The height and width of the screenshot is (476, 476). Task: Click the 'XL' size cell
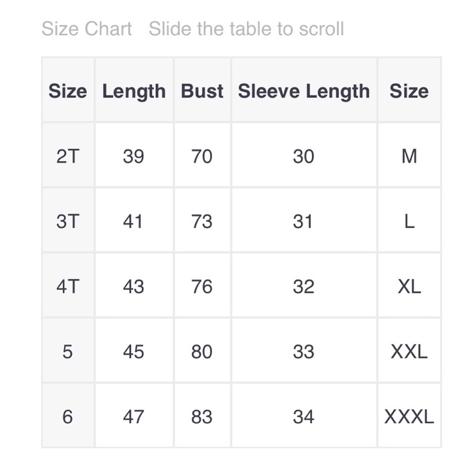click(x=409, y=286)
